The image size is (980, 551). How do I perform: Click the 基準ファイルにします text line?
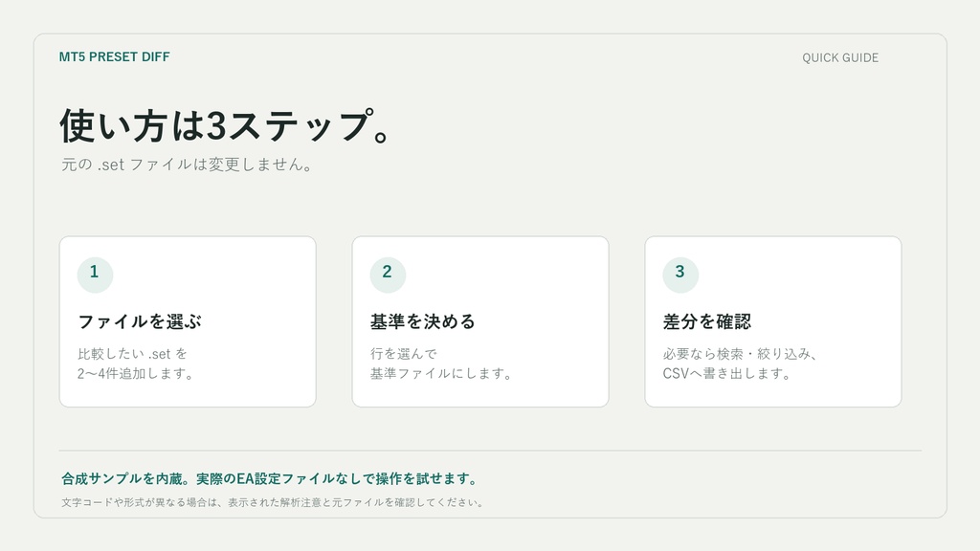(x=441, y=374)
